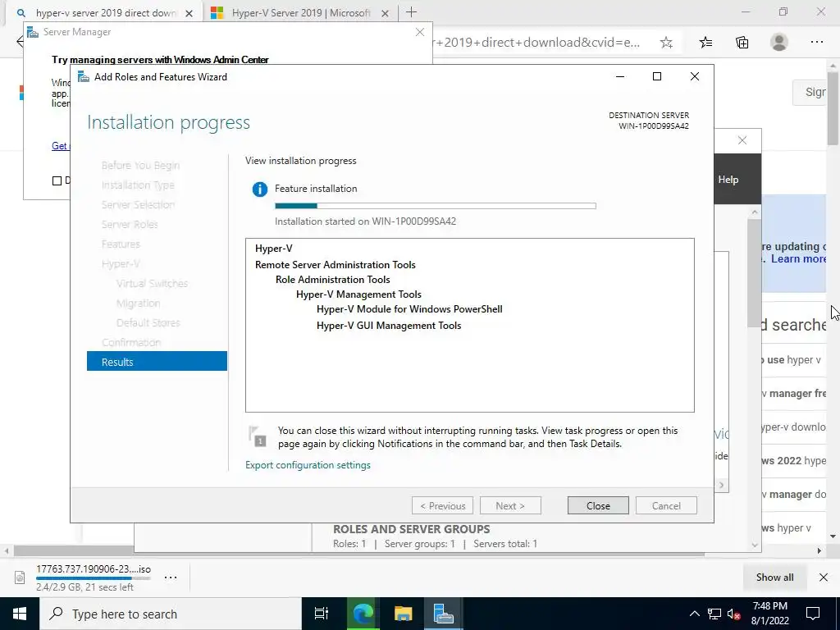This screenshot has height=630, width=840.
Task: Click the Cancel button in the wizard
Action: 666,505
